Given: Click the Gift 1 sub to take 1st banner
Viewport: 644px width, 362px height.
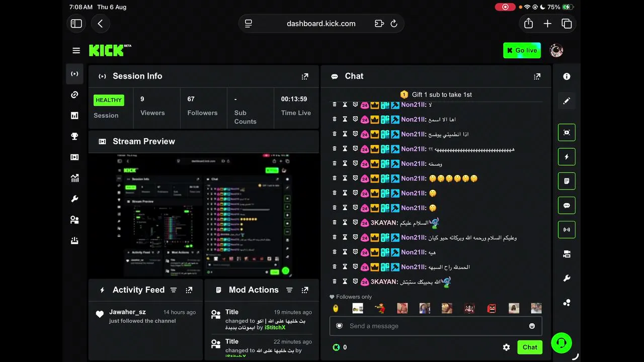Looking at the screenshot, I should click(x=436, y=95).
